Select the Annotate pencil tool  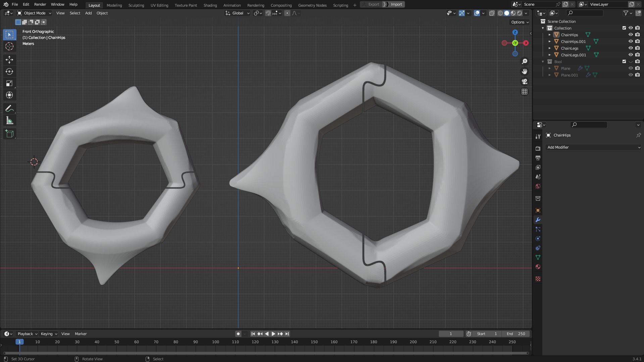coord(9,109)
